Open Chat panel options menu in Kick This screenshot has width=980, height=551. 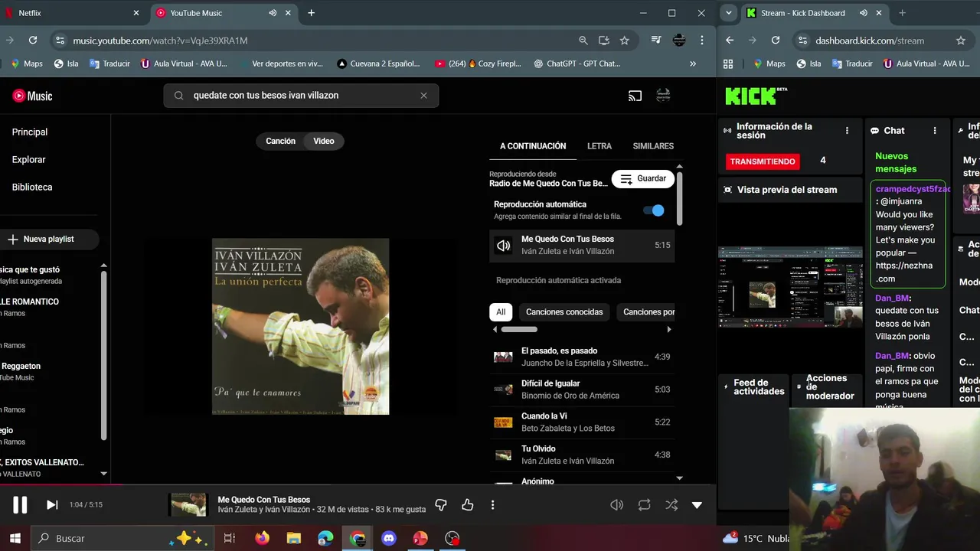[935, 131]
